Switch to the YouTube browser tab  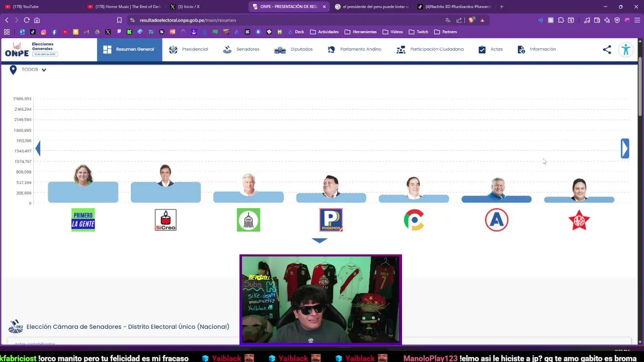click(x=41, y=7)
